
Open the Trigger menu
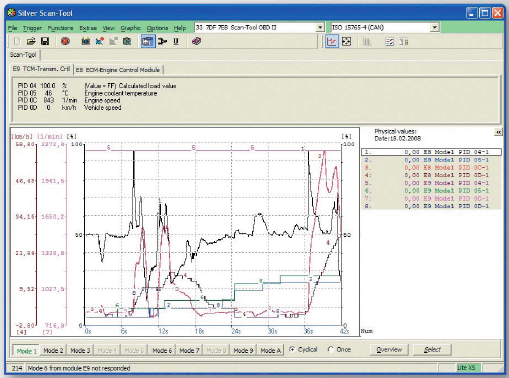pos(32,28)
